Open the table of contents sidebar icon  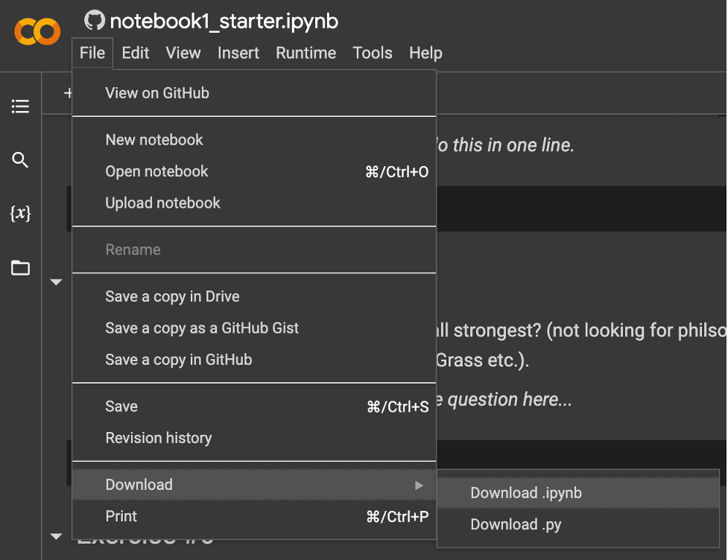[x=20, y=106]
